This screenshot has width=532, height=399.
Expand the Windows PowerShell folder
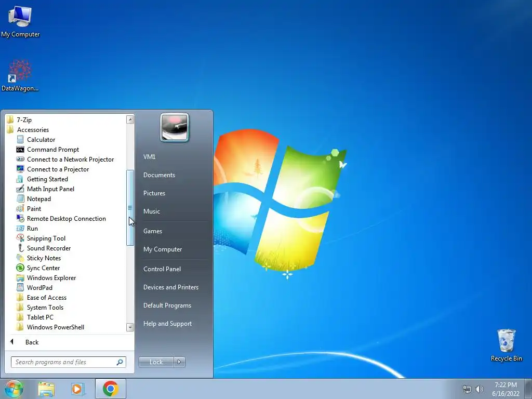tap(55, 327)
